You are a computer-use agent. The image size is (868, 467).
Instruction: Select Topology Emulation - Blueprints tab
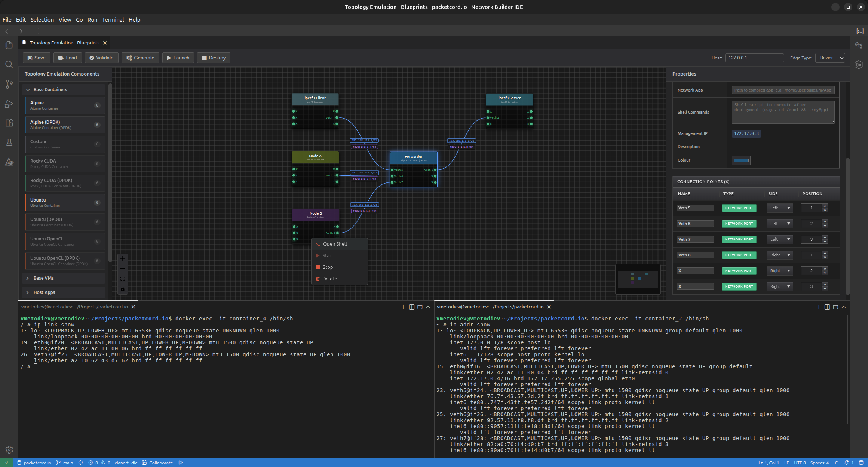click(x=64, y=43)
